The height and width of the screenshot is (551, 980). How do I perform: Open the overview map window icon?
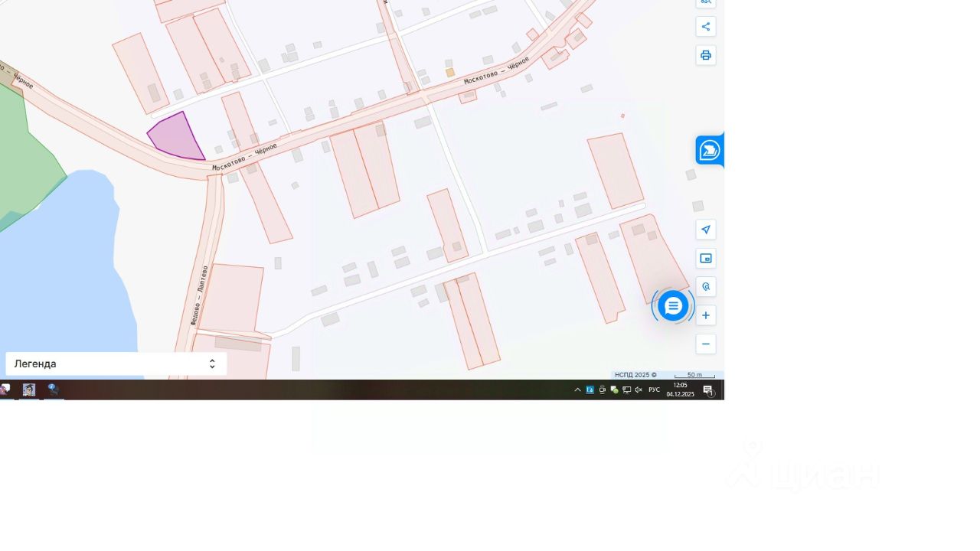point(706,259)
